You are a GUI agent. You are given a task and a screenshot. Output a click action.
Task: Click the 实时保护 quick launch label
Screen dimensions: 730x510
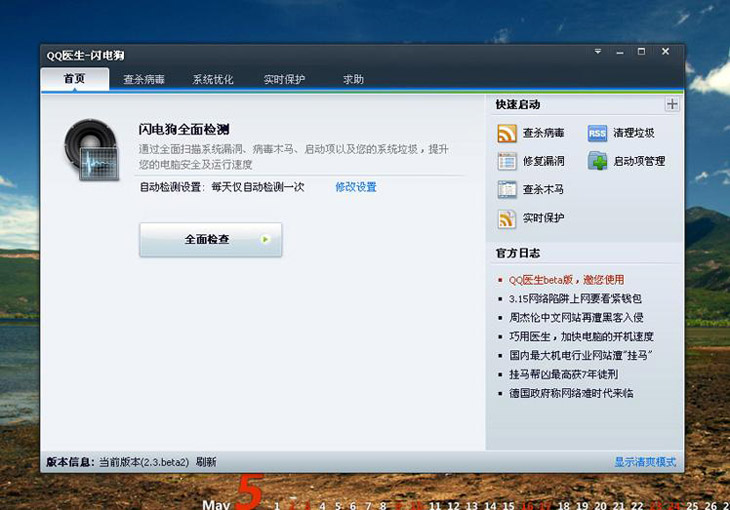[x=543, y=218]
